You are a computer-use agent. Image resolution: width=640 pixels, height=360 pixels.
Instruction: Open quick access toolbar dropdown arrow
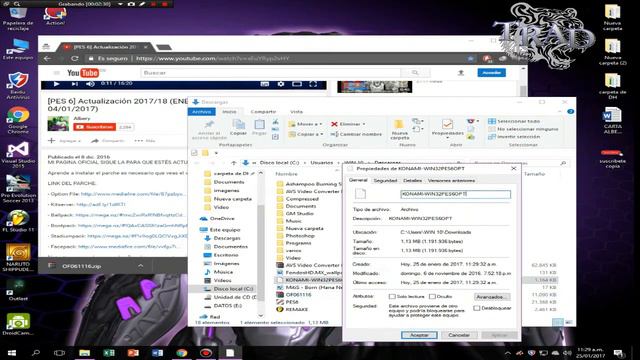click(216, 153)
